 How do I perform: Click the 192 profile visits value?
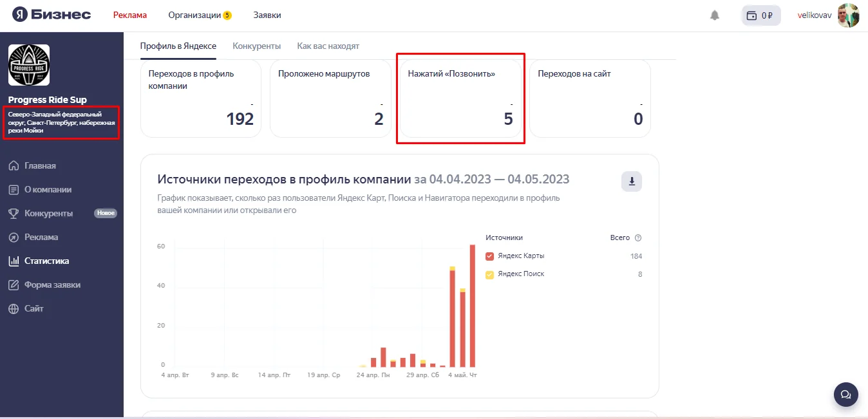click(x=240, y=119)
